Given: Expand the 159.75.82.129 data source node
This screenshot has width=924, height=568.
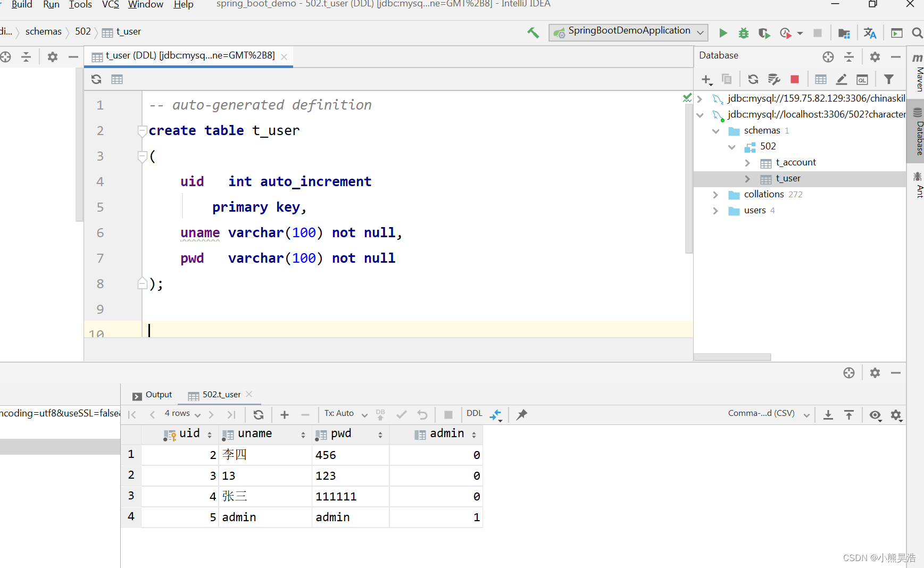Looking at the screenshot, I should click(700, 99).
